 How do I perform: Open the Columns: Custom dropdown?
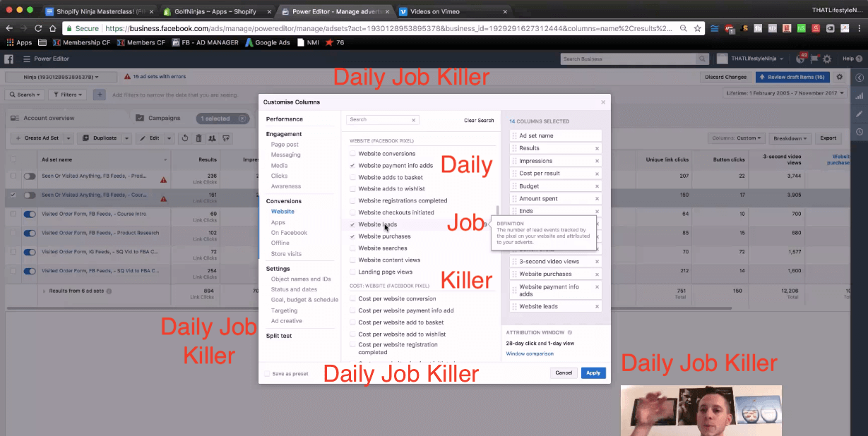tap(736, 138)
